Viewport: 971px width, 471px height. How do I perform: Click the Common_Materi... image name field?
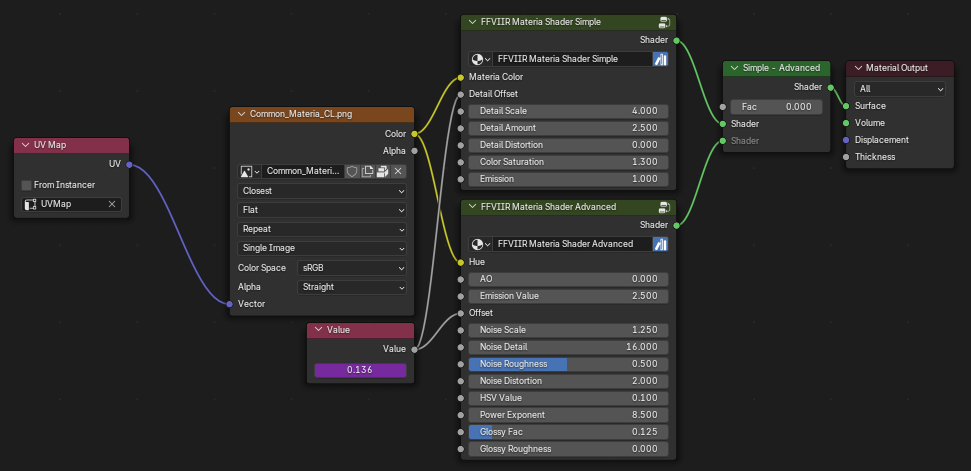(x=302, y=171)
